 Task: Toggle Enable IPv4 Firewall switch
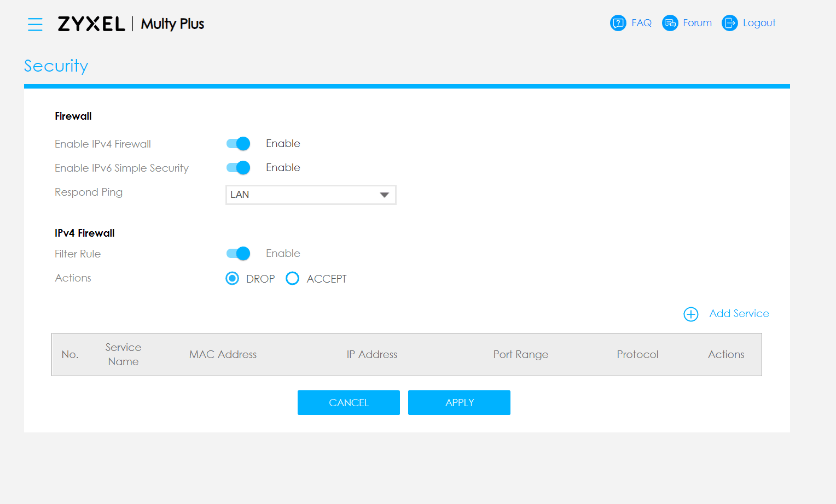pyautogui.click(x=238, y=144)
